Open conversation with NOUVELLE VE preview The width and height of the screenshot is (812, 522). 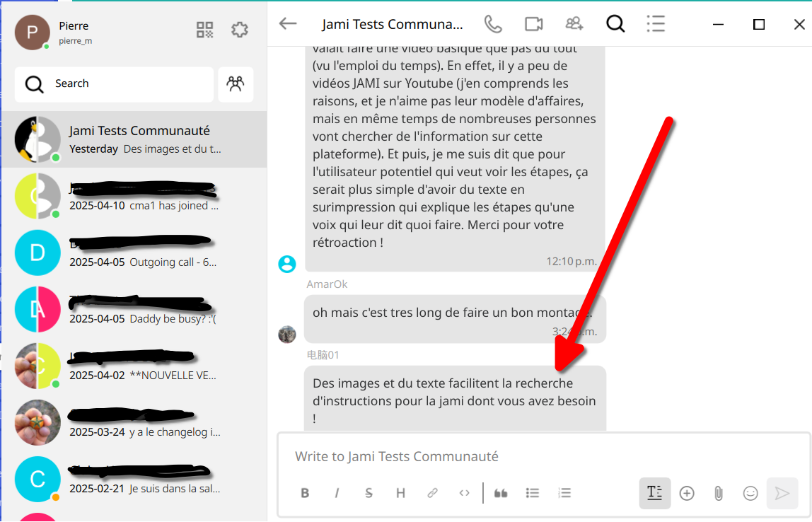click(134, 366)
